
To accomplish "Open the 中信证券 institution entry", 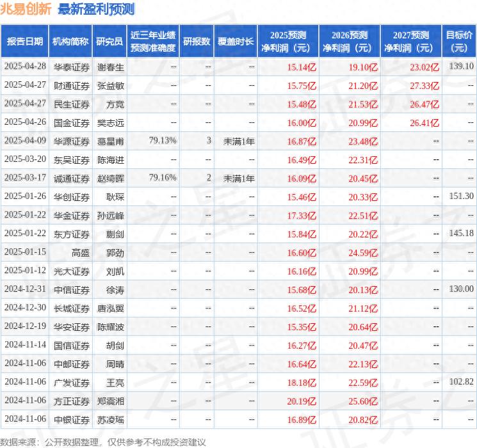I will coord(71,290).
